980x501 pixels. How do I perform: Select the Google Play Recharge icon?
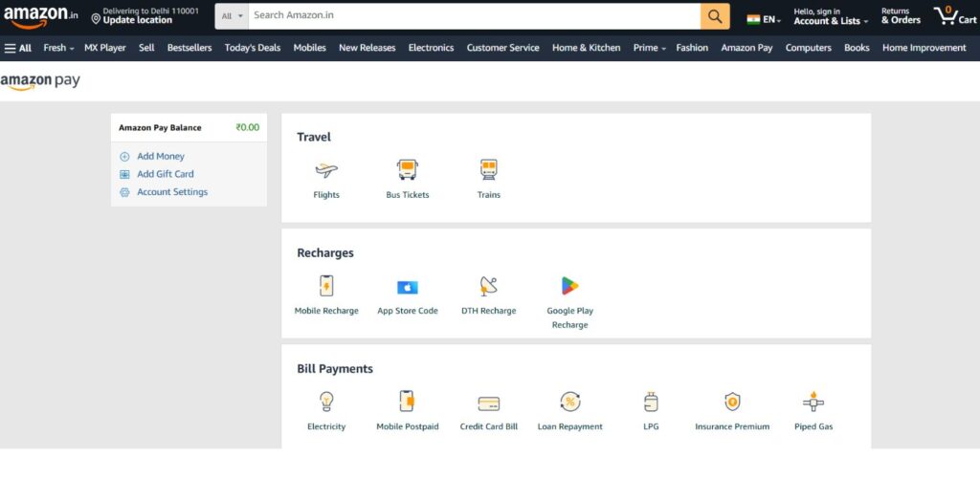pyautogui.click(x=570, y=286)
